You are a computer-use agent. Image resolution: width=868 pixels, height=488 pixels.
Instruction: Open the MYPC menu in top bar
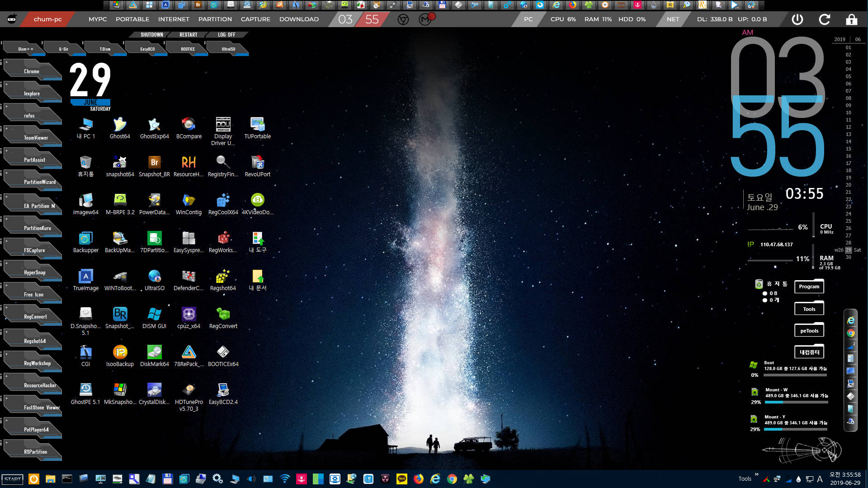[x=98, y=19]
